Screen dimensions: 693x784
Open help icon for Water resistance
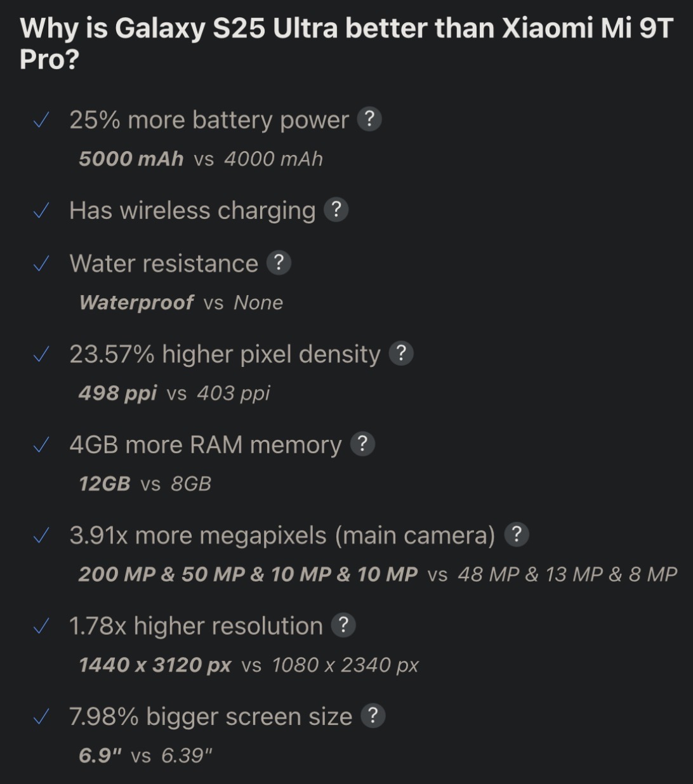279,263
